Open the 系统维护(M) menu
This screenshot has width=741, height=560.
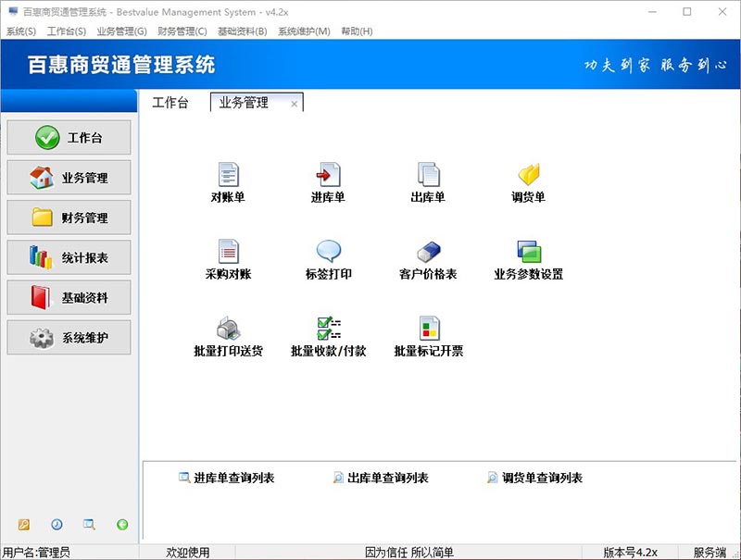tap(304, 31)
